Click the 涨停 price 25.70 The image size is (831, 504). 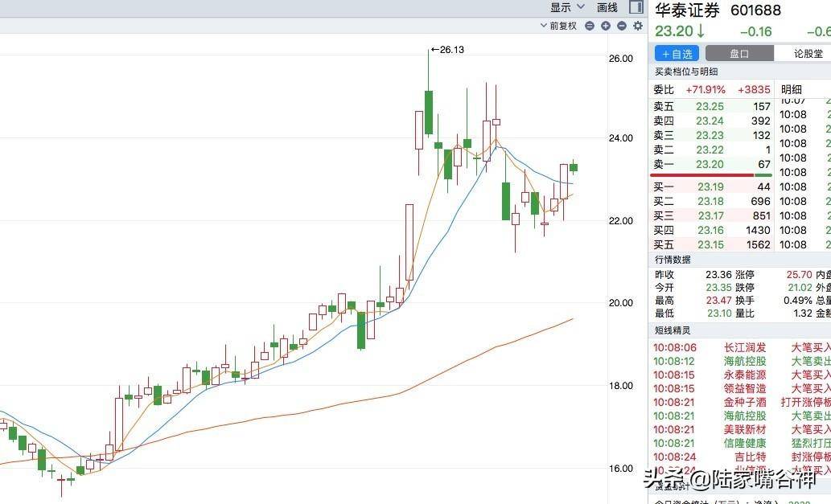(x=799, y=275)
